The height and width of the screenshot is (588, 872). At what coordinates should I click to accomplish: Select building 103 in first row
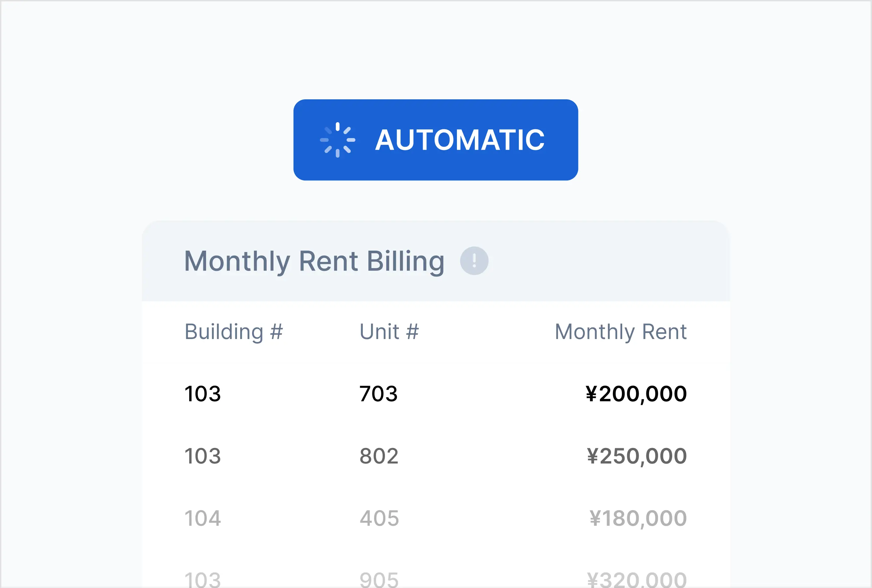click(x=203, y=394)
